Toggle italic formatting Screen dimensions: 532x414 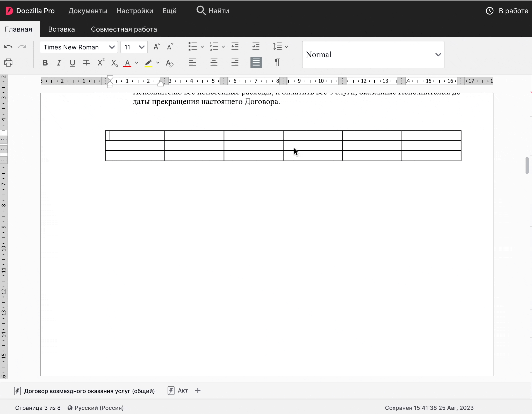59,63
